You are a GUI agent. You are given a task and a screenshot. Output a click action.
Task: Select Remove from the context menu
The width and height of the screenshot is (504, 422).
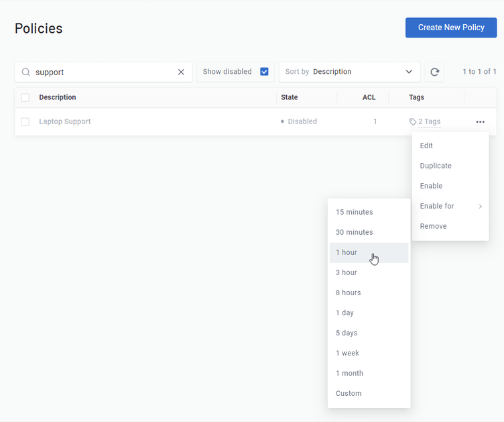[x=450, y=226]
